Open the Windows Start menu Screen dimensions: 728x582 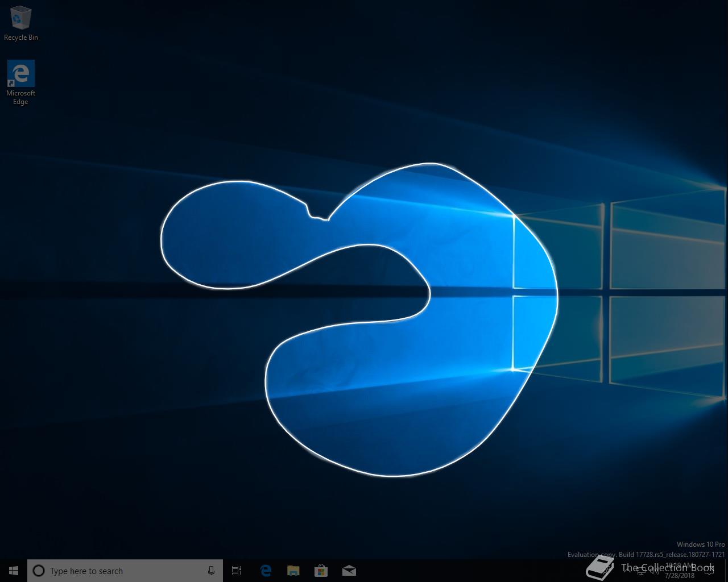(14, 571)
